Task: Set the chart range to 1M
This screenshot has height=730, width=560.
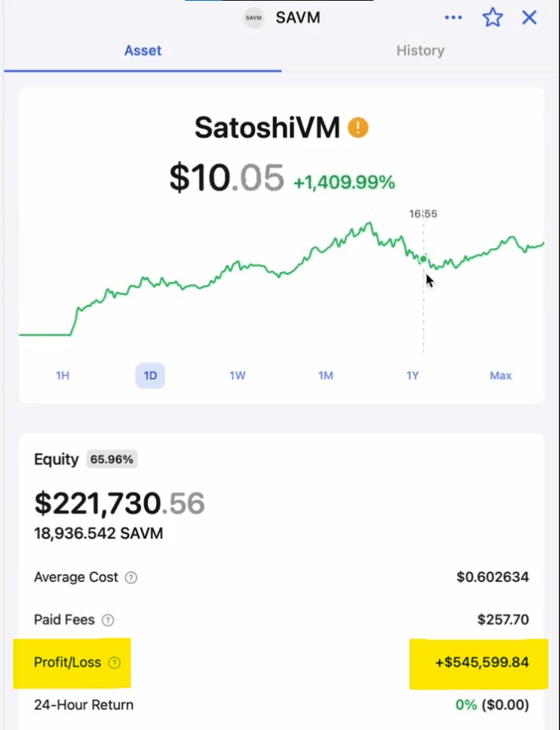Action: (x=326, y=375)
